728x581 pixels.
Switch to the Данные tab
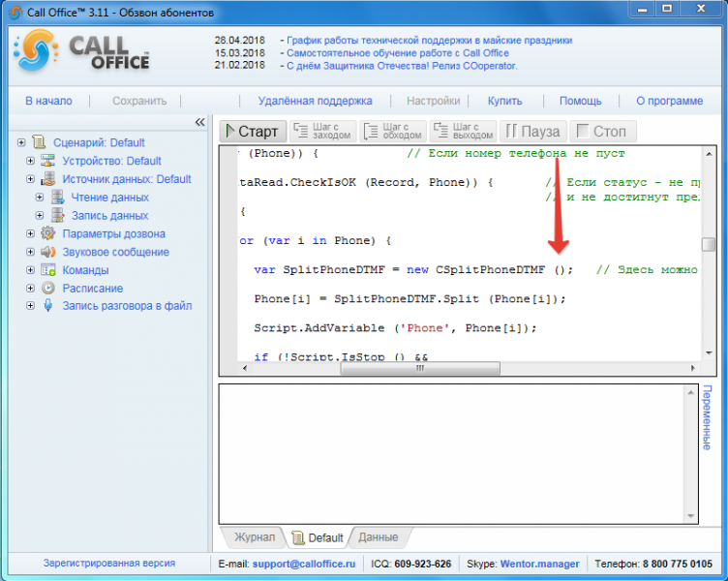point(379,537)
